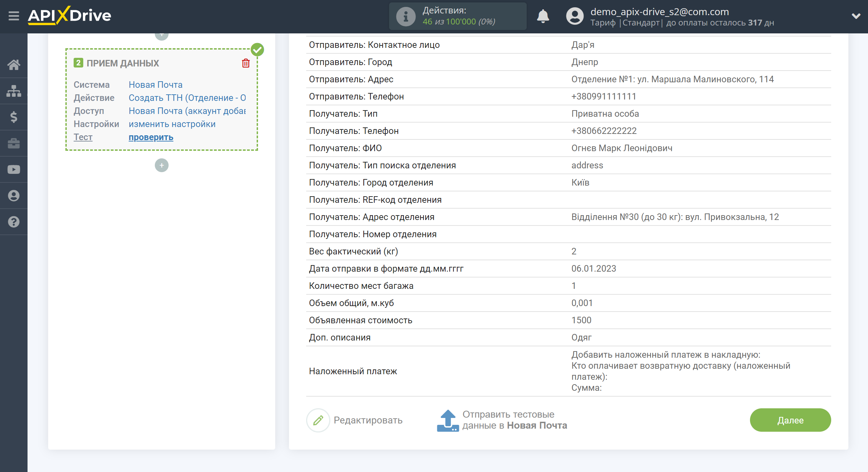This screenshot has width=868, height=472.
Task: Click the green checkmark status icon
Action: click(x=257, y=50)
